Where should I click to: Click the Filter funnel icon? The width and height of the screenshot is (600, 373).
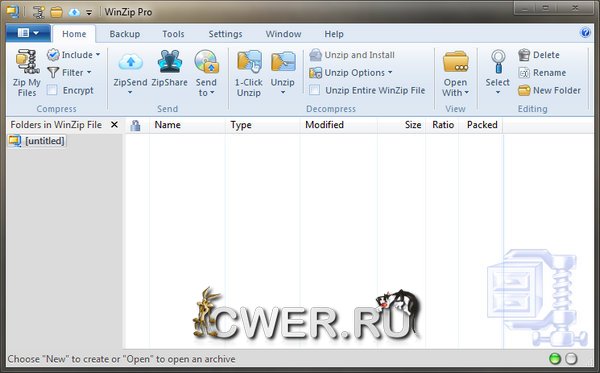[53, 72]
